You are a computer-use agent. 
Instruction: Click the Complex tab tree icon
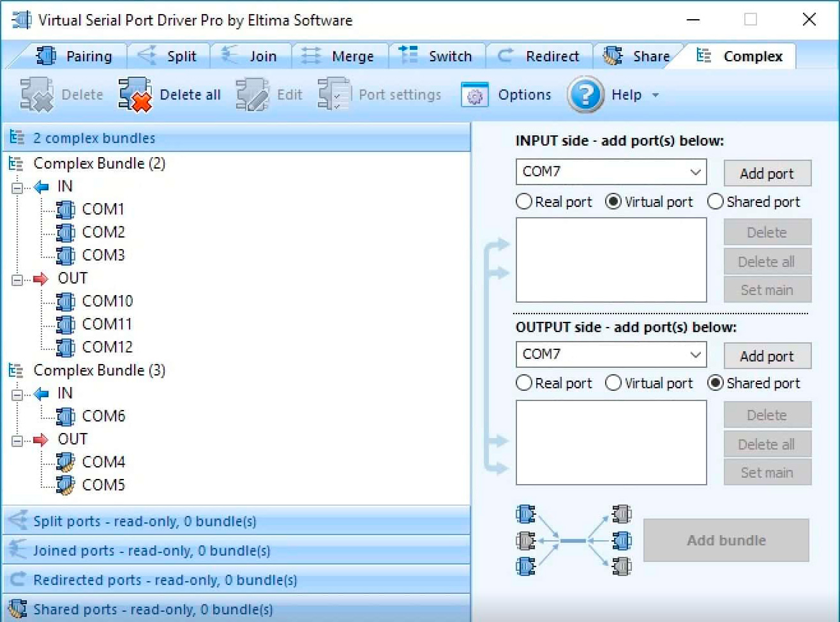[704, 56]
